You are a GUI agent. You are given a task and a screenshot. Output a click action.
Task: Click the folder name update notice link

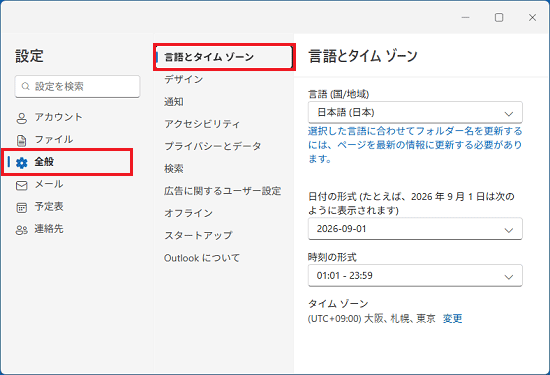[415, 145]
